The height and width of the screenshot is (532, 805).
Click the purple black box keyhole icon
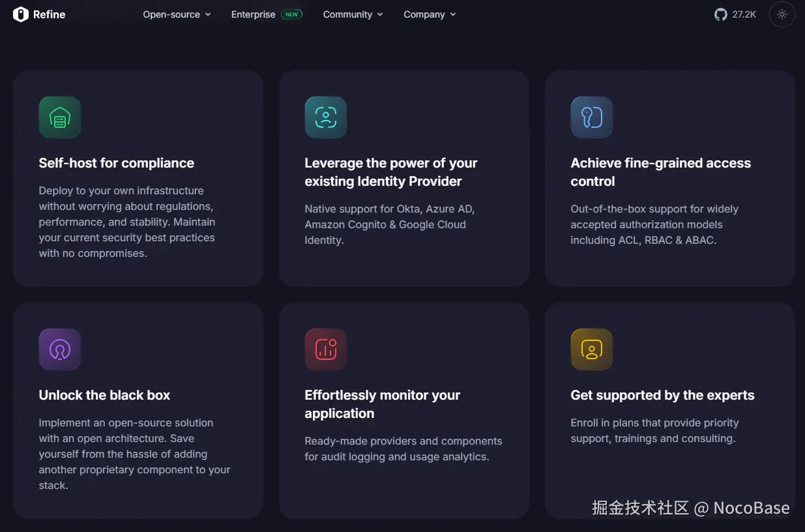pyautogui.click(x=60, y=350)
